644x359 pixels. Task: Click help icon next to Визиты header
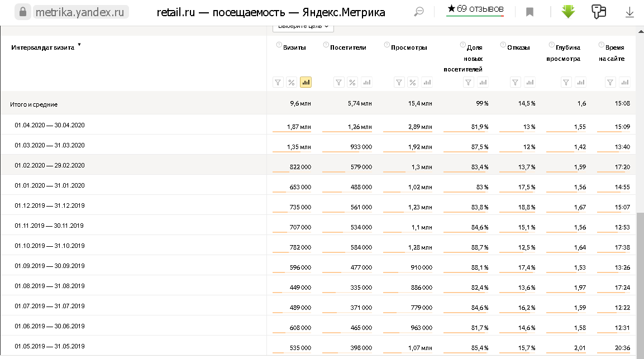click(x=279, y=45)
